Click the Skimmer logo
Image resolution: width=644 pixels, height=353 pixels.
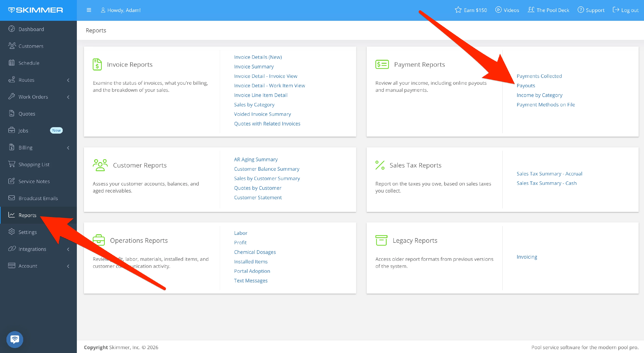pyautogui.click(x=35, y=10)
